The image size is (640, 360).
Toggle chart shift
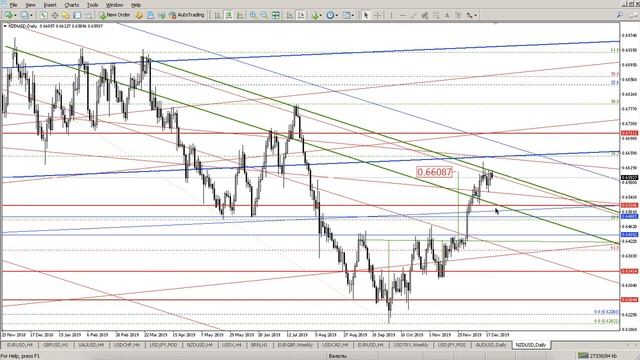click(x=301, y=15)
